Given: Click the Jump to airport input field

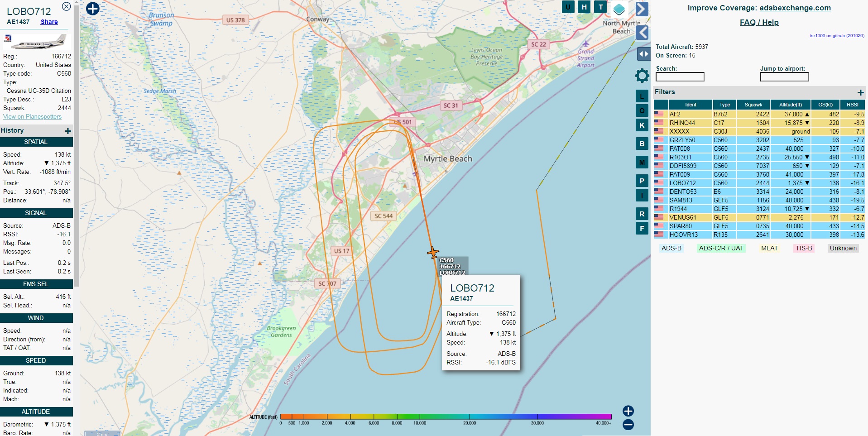Looking at the screenshot, I should click(x=784, y=77).
